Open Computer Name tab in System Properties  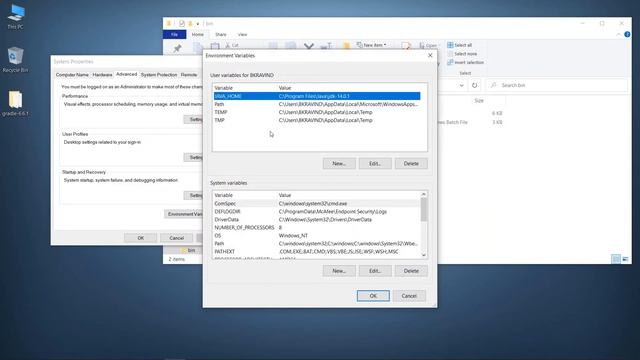pyautogui.click(x=72, y=75)
